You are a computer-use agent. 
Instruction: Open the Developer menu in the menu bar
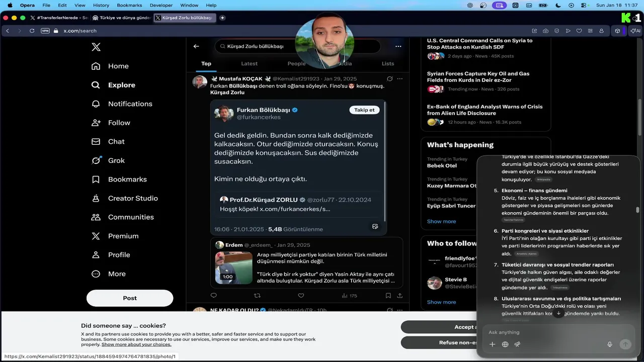point(161,5)
